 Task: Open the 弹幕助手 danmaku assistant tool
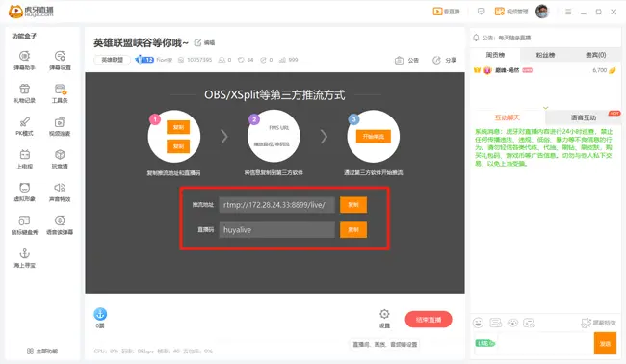(x=24, y=61)
